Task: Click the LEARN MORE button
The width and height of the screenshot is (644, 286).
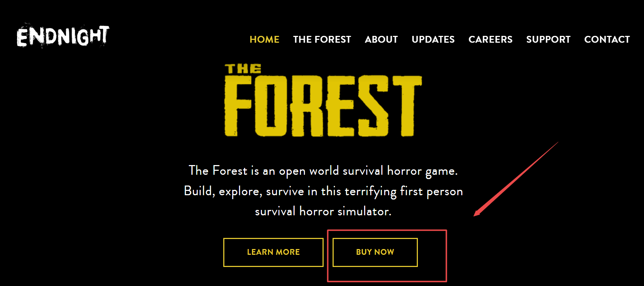Action: pos(273,252)
